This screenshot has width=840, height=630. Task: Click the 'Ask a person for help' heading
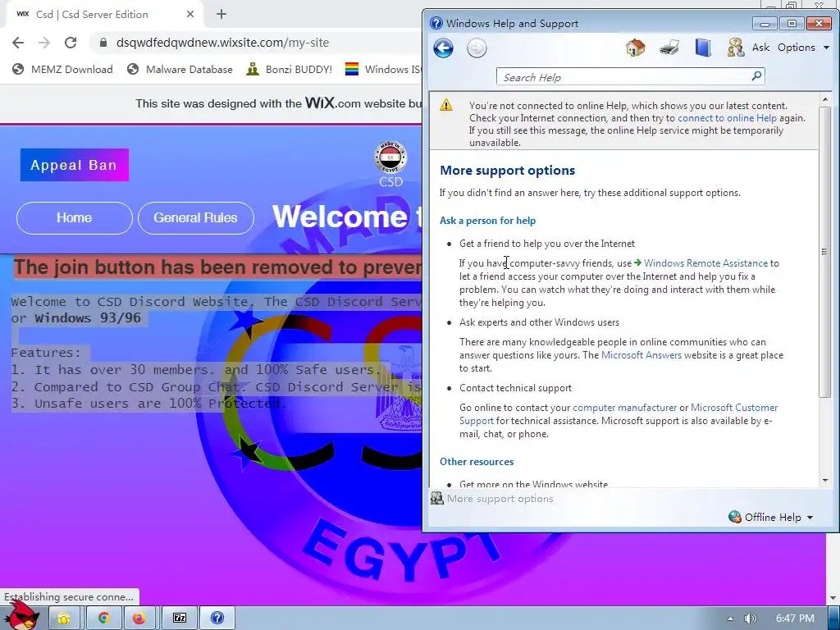click(487, 221)
